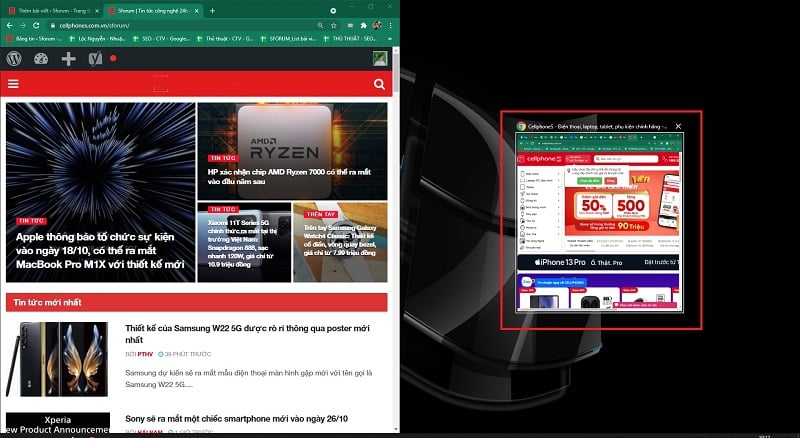The height and width of the screenshot is (438, 800).
Task: Open author PTHV's profile link
Action: (x=145, y=354)
